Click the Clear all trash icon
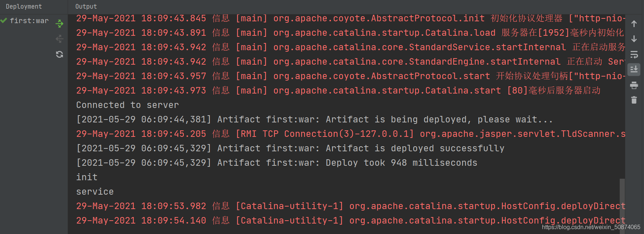Viewport: 644px width, 234px height. click(x=634, y=100)
